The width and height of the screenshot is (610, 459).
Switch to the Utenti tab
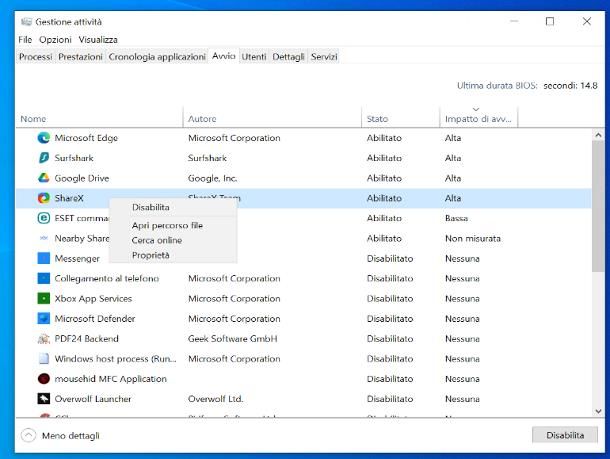click(254, 57)
